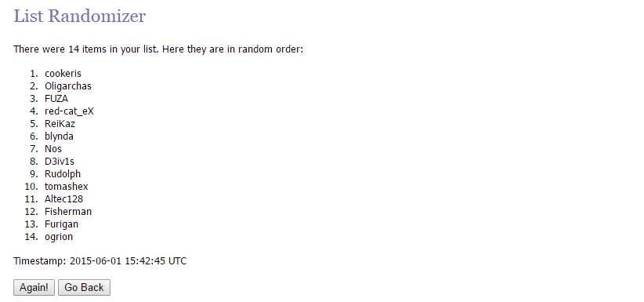Viewport: 644px width, 302px height.
Task: Select the ReiKaz entry
Action: 60,124
